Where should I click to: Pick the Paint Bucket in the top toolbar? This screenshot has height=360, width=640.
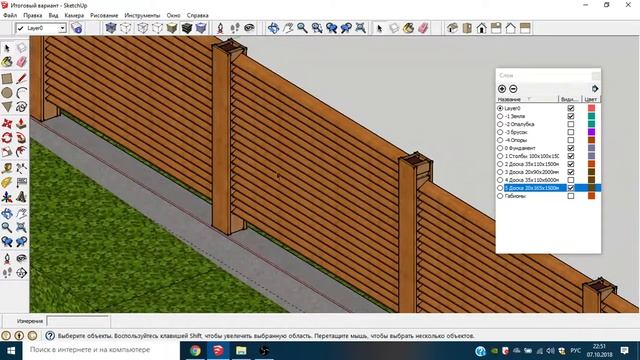(409, 28)
